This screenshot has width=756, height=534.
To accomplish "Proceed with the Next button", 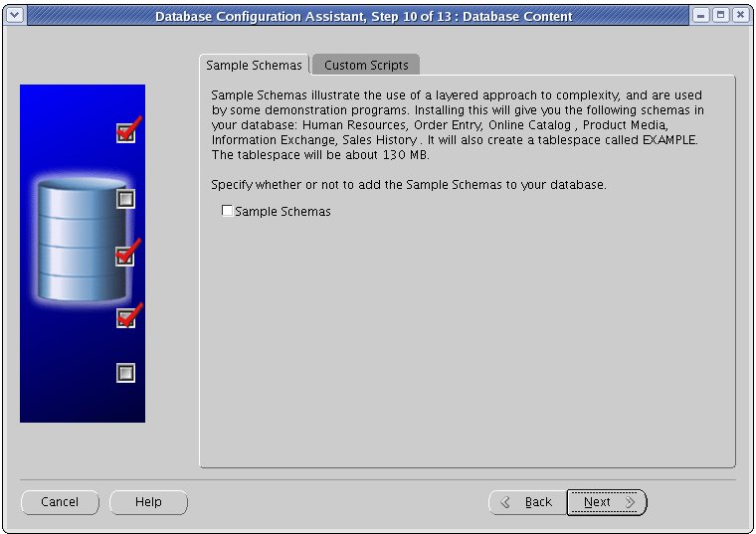I will pos(607,502).
